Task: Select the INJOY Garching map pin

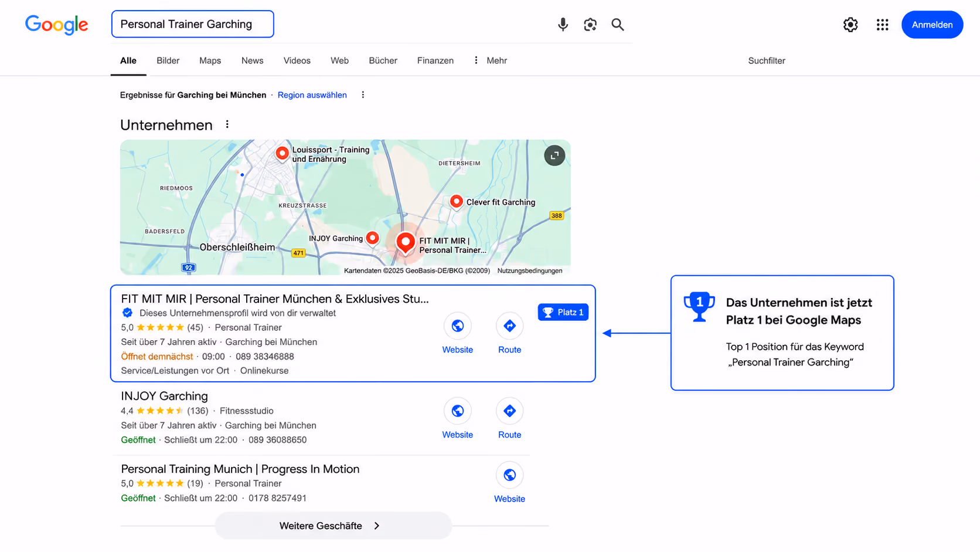Action: point(372,238)
